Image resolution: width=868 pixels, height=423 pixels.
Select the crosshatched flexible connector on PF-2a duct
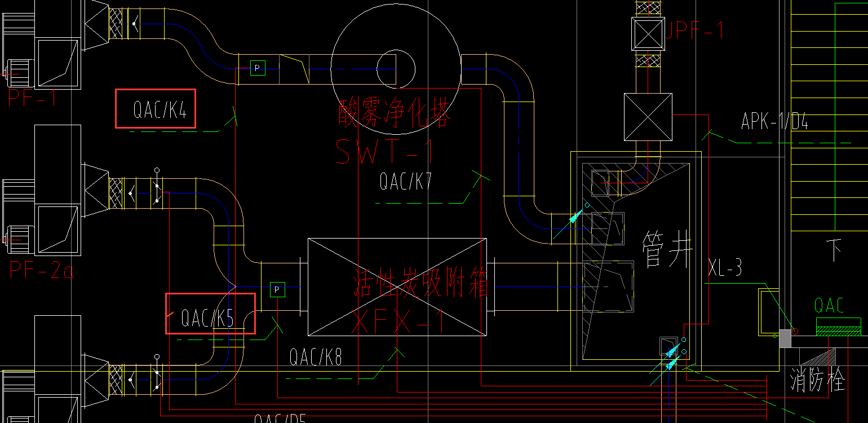[x=116, y=193]
